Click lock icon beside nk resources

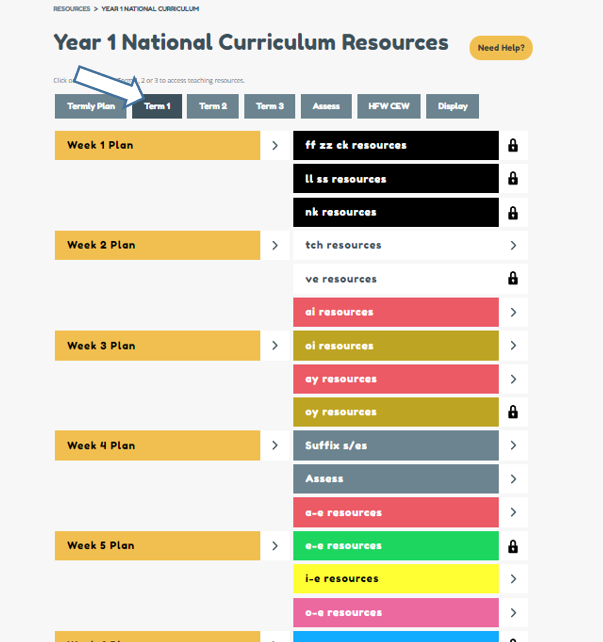point(513,213)
